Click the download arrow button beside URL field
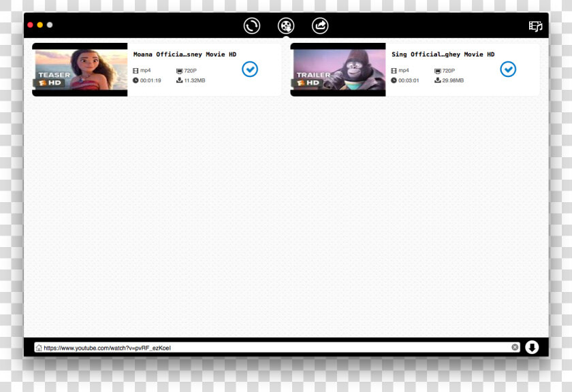The image size is (572, 392). tap(532, 347)
